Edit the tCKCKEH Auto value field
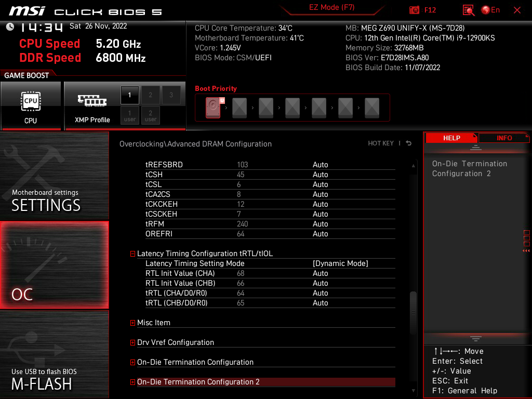 point(320,204)
